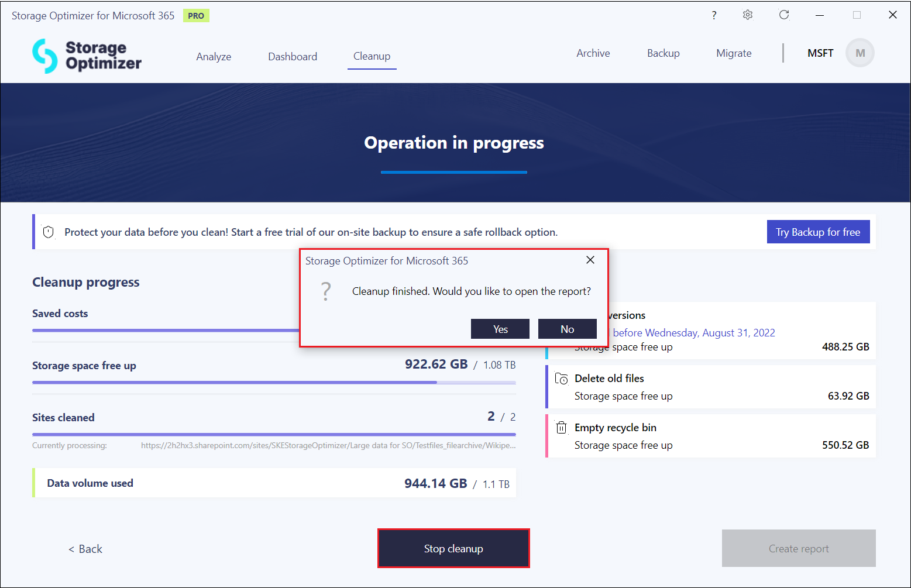Click the 'Empty recycle bin' heading
911x588 pixels.
[616, 428]
